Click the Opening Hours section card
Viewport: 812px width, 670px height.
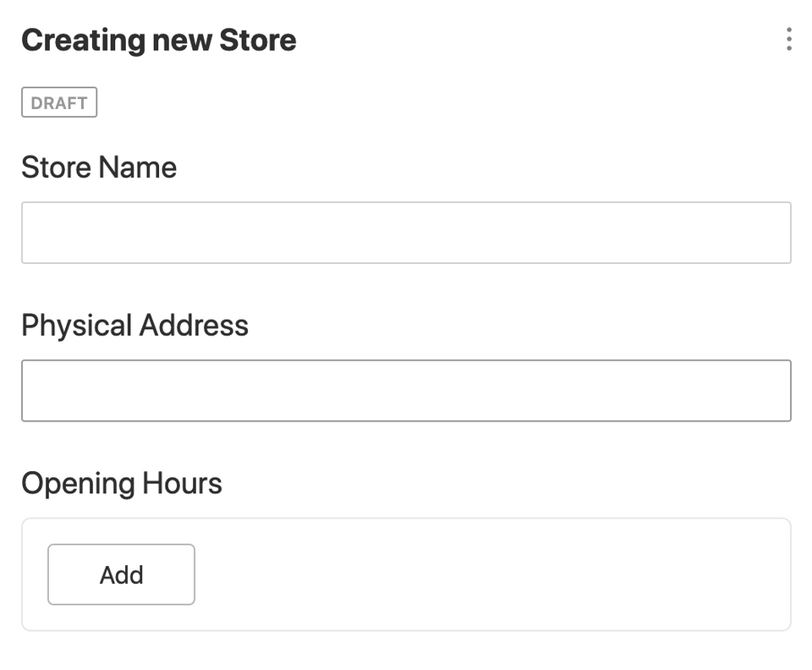click(507, 574)
